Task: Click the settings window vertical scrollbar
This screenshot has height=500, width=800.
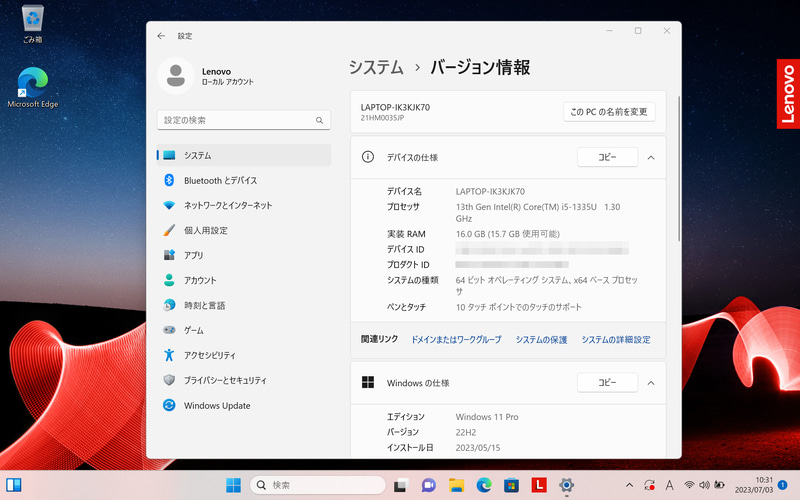Action: [679, 168]
